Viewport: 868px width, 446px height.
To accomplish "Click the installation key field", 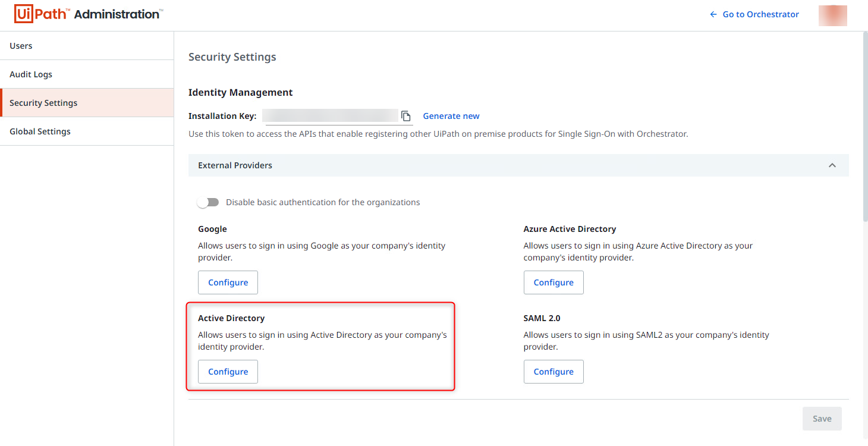I will click(x=330, y=116).
